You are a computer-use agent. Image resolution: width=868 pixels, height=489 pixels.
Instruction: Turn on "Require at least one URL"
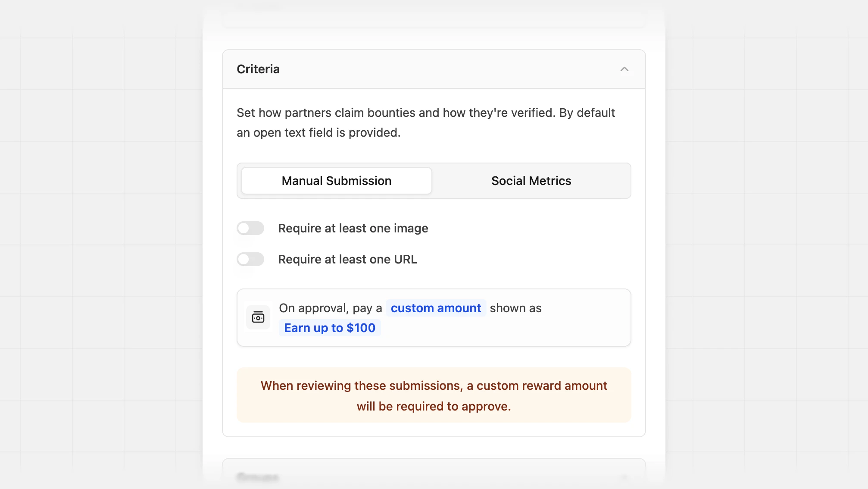250,259
